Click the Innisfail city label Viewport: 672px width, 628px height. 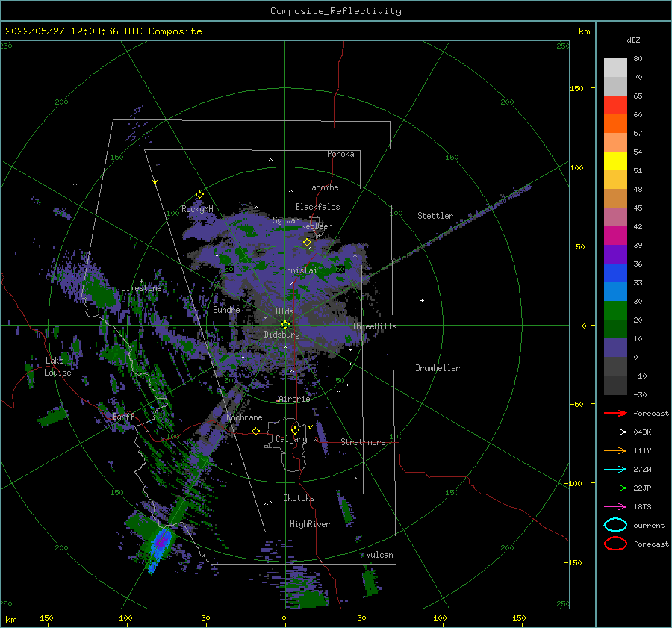(x=302, y=270)
